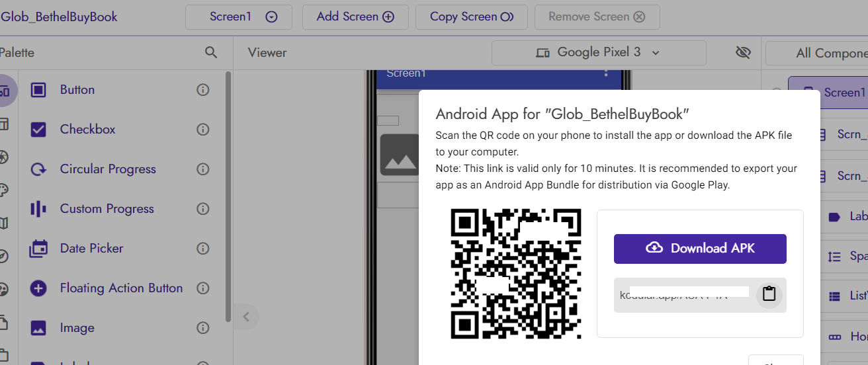This screenshot has width=868, height=365.
Task: Click the Download APK button
Action: coord(700,249)
